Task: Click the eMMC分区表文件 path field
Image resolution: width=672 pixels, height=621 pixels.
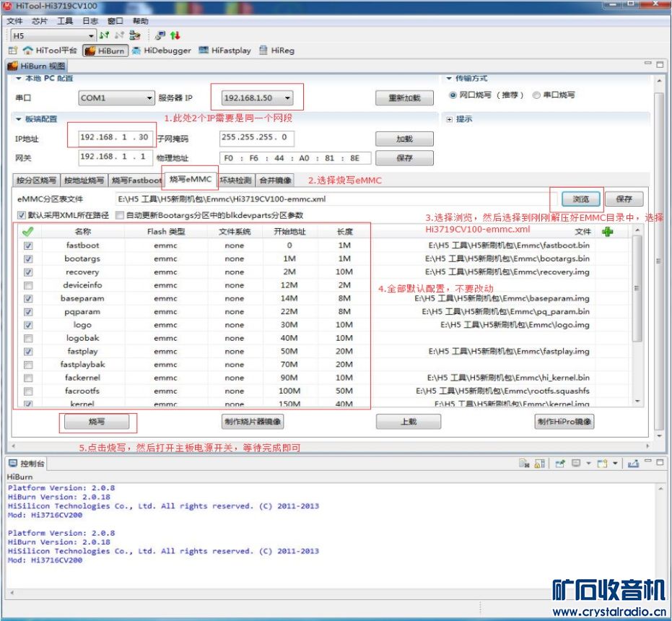Action: pos(336,199)
